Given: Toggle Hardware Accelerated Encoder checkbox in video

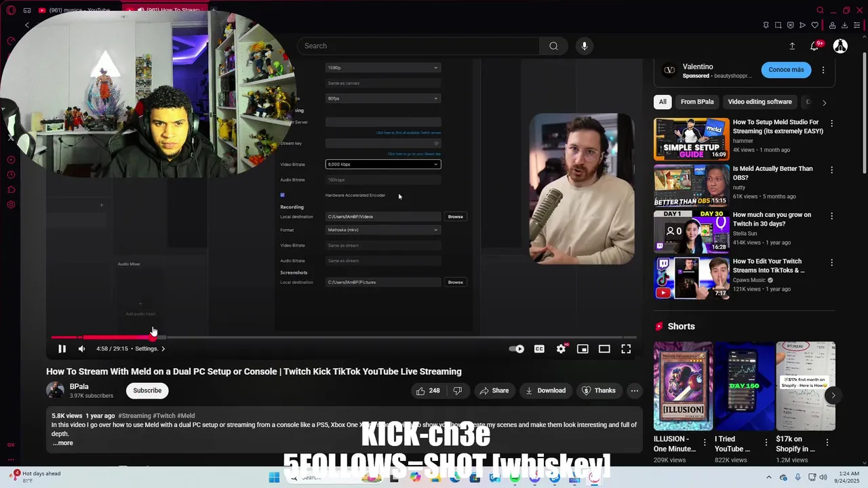Looking at the screenshot, I should click(x=283, y=195).
